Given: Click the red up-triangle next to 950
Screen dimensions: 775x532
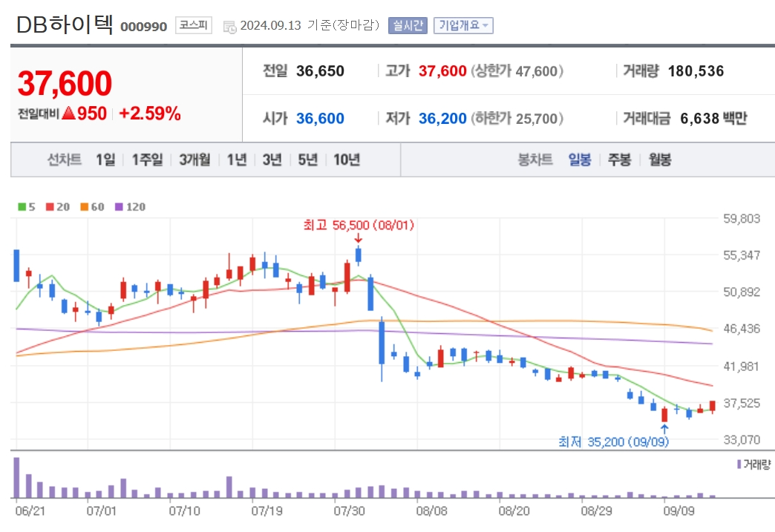Looking at the screenshot, I should (x=69, y=114).
